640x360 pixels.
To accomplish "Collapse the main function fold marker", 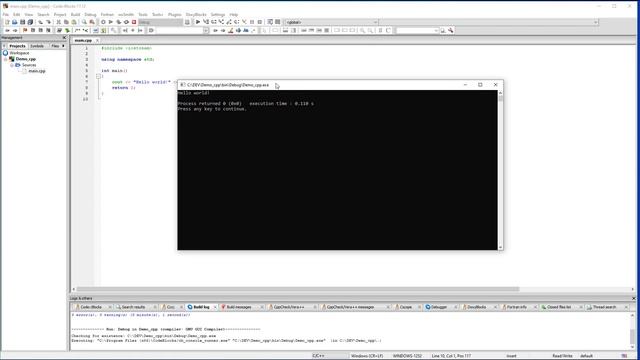I will (98, 76).
